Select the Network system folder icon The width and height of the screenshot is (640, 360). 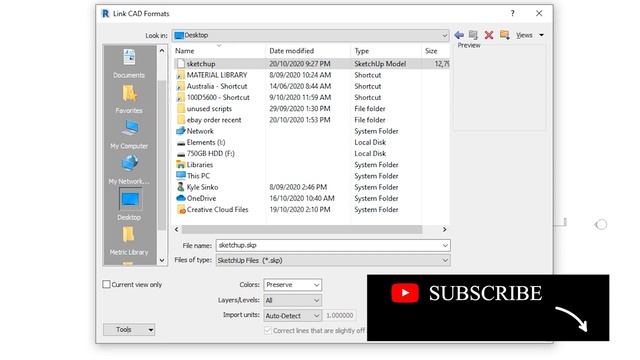point(181,131)
